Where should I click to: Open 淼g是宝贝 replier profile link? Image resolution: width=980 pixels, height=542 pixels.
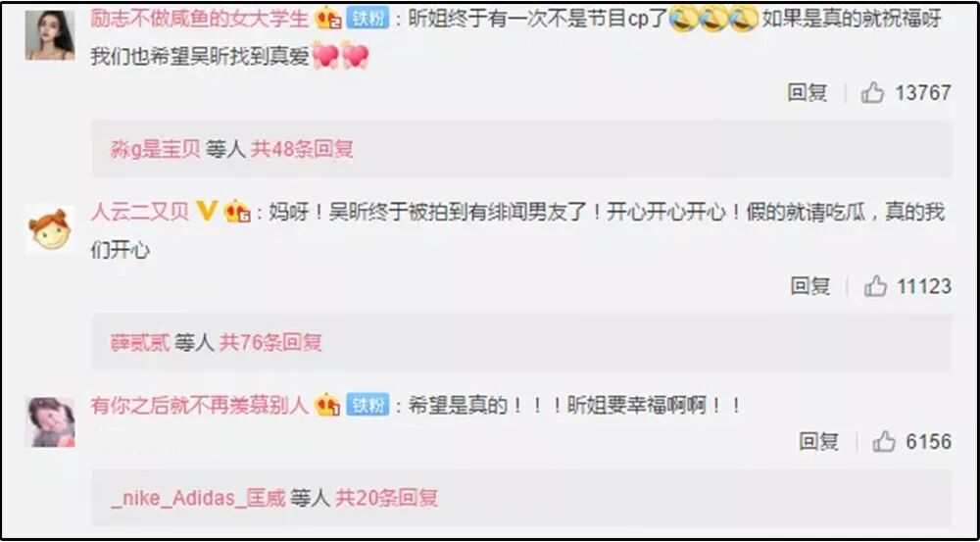(x=156, y=149)
